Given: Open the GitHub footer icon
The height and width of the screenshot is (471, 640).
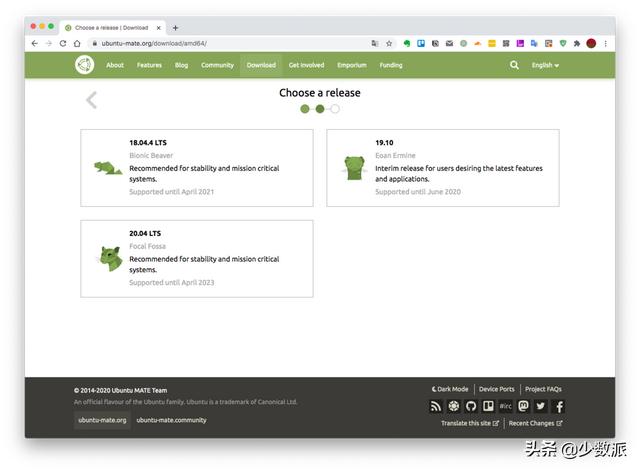Looking at the screenshot, I should (x=471, y=406).
